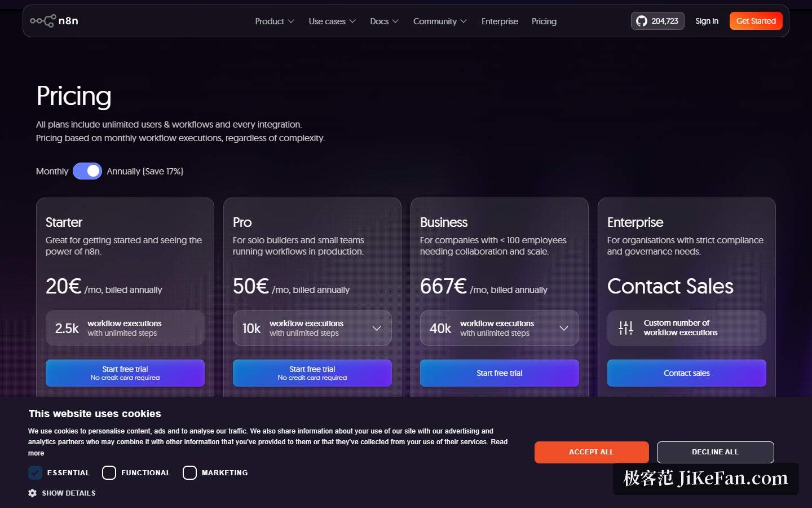Click the Pricing page heading

tap(74, 96)
